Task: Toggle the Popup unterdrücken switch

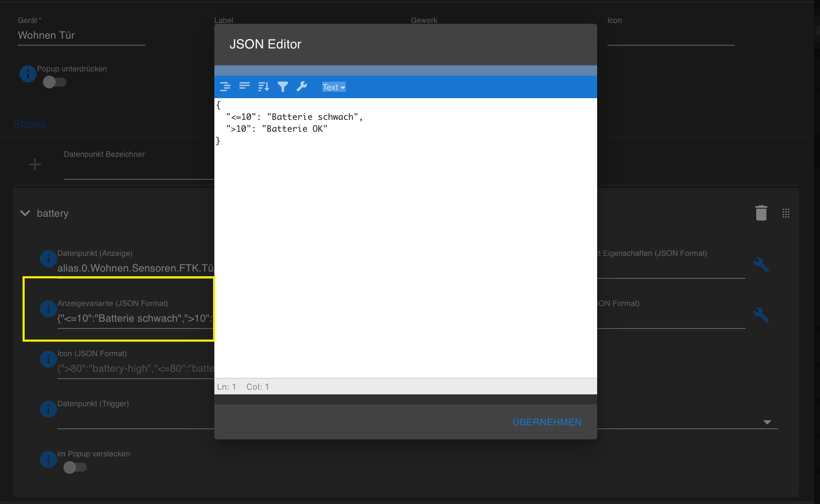Action: click(54, 82)
